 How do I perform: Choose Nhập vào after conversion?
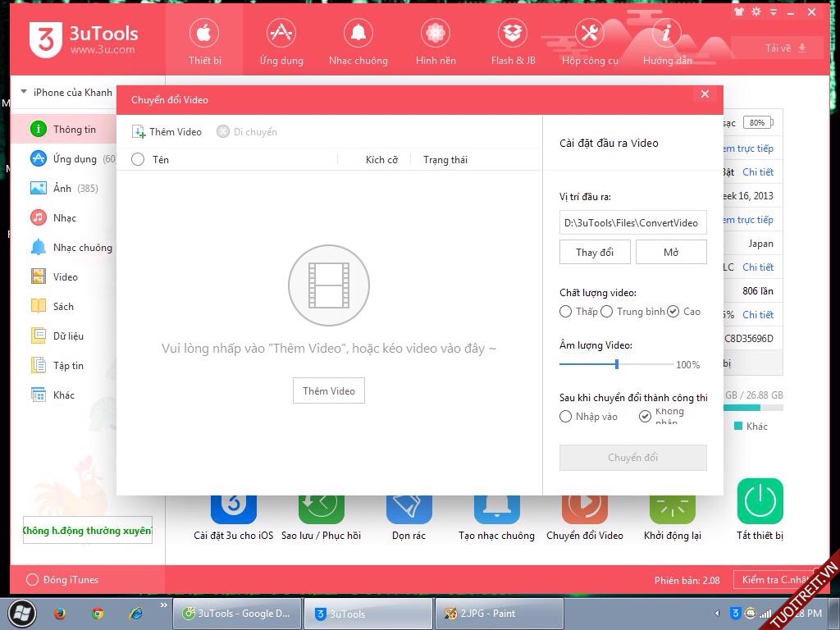[566, 417]
